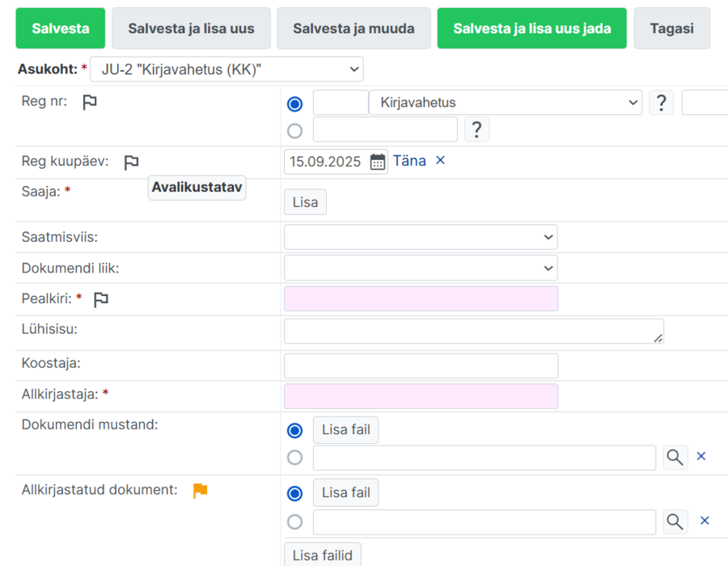Click the question mark in second Reg nr row

click(x=476, y=129)
